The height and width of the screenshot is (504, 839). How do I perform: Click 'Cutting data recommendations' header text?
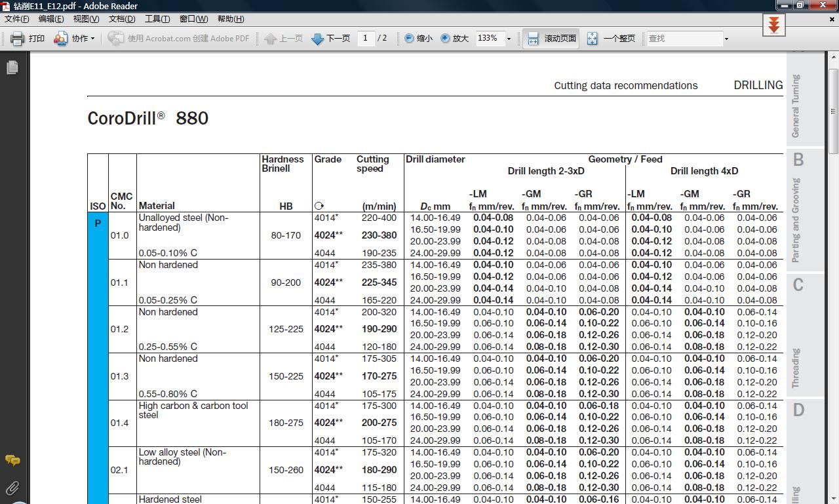625,86
